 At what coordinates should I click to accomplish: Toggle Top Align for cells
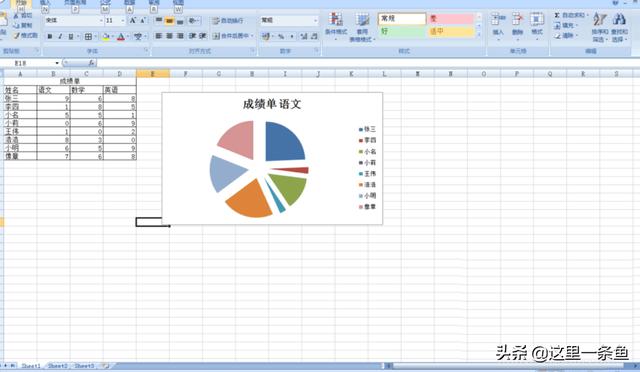159,20
